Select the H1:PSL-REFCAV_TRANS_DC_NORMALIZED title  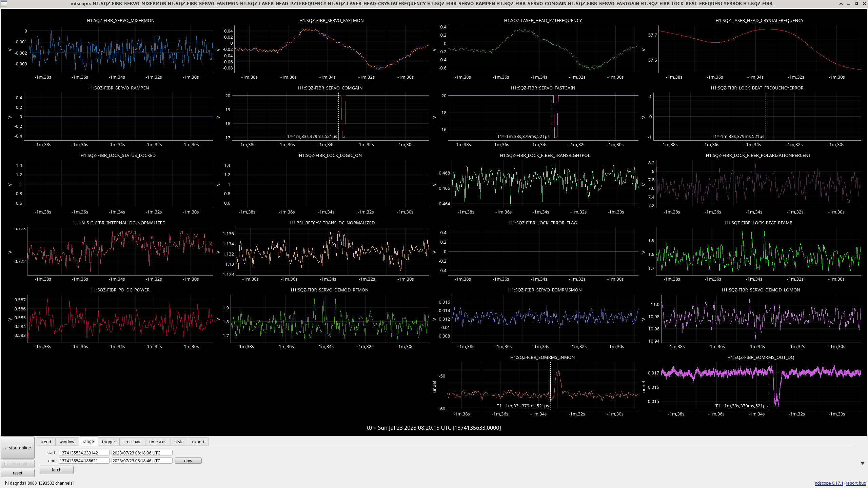(x=332, y=223)
